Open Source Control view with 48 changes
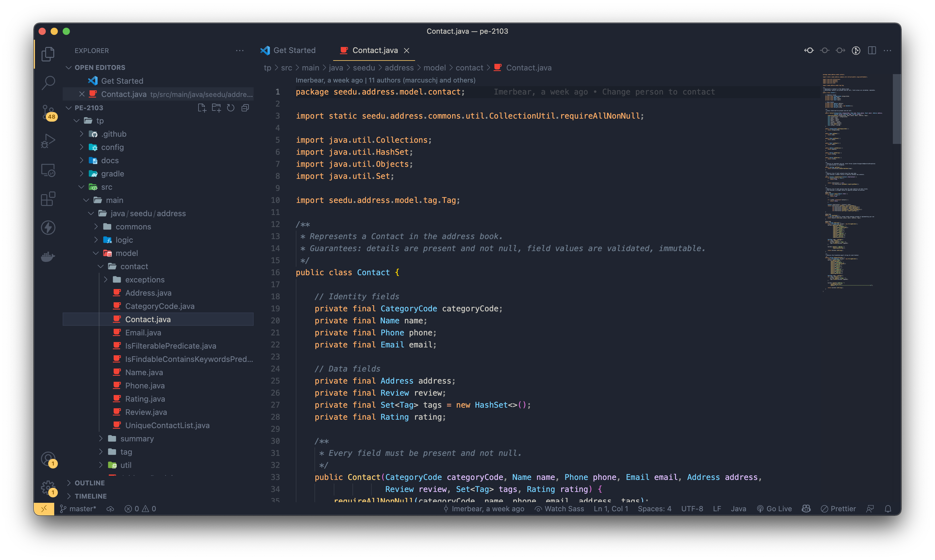This screenshot has height=560, width=935. point(48,112)
